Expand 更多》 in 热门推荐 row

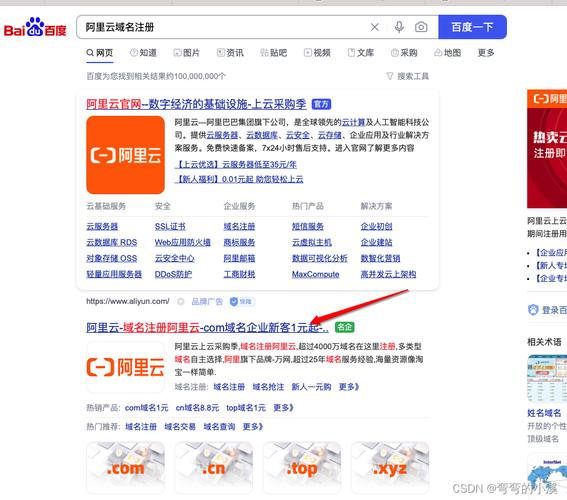tap(253, 427)
